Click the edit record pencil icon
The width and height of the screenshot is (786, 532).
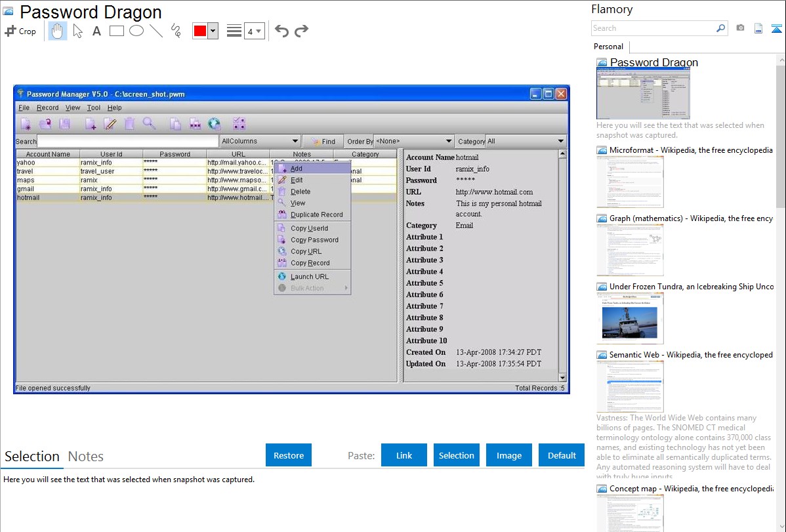[110, 124]
